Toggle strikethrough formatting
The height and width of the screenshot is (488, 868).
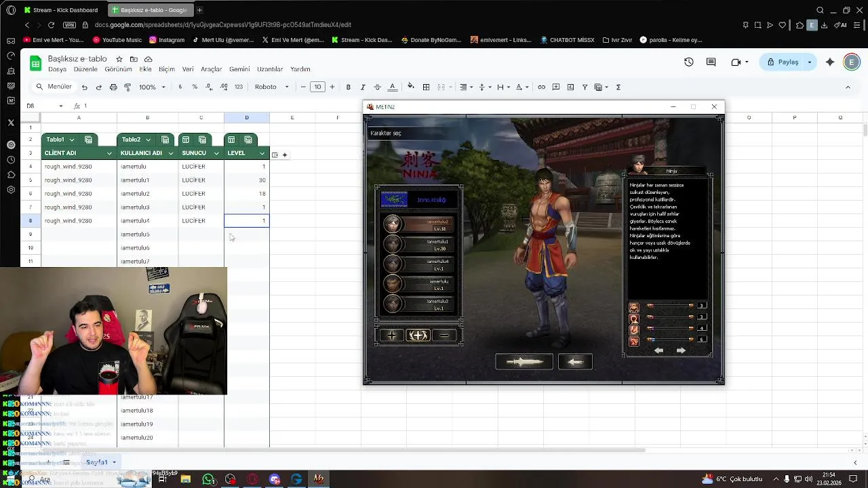coord(377,87)
